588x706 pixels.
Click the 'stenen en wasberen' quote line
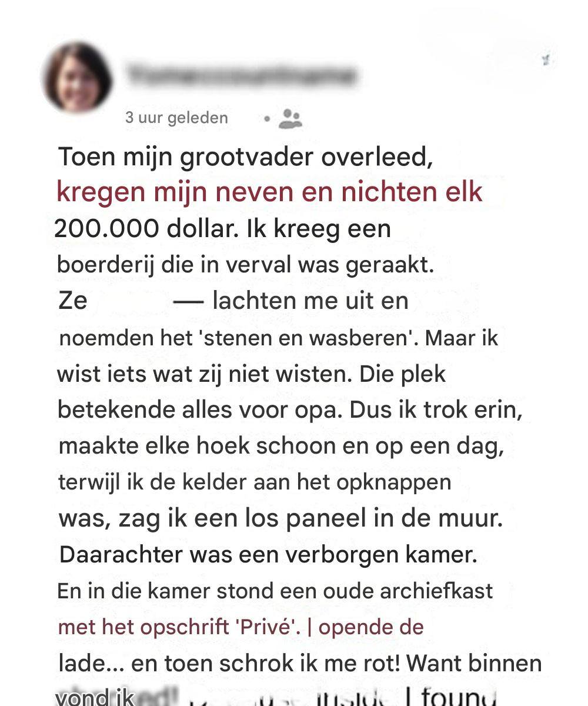click(279, 338)
